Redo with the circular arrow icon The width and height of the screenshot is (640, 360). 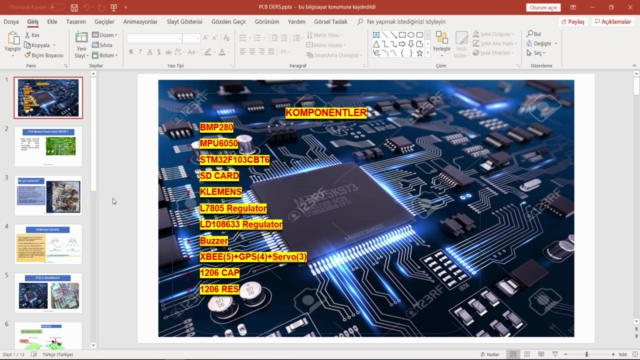coord(101,7)
